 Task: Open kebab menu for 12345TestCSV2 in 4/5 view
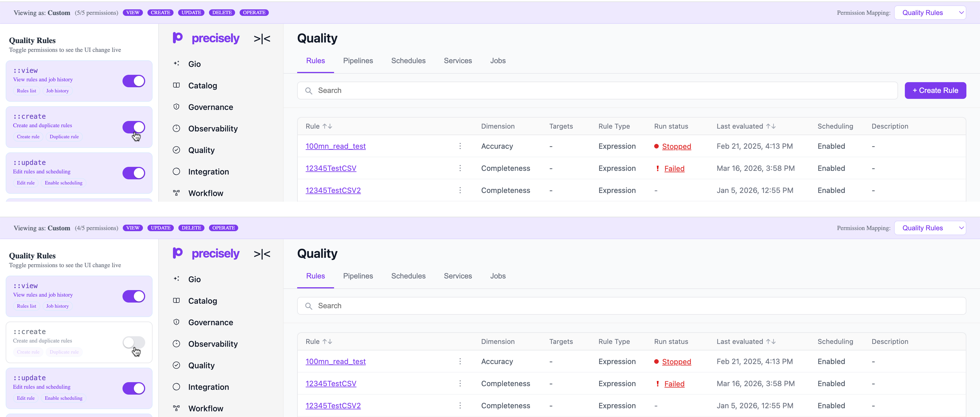pos(460,405)
